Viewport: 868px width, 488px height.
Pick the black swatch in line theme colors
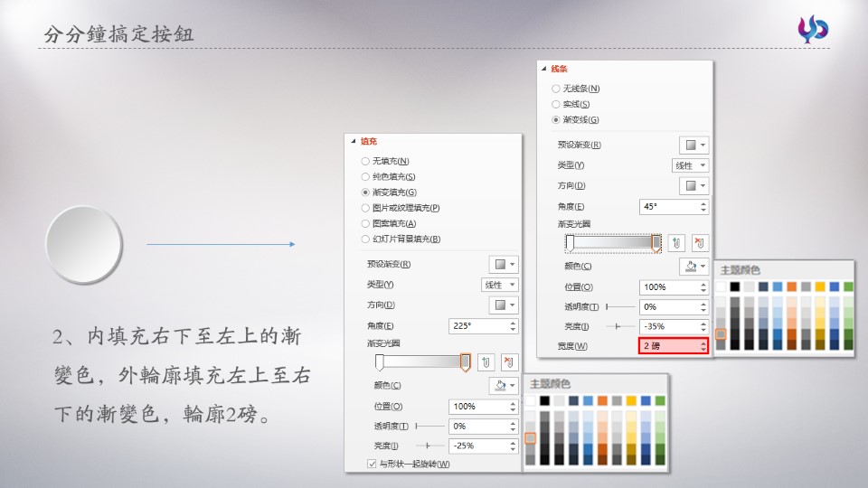pyautogui.click(x=735, y=286)
